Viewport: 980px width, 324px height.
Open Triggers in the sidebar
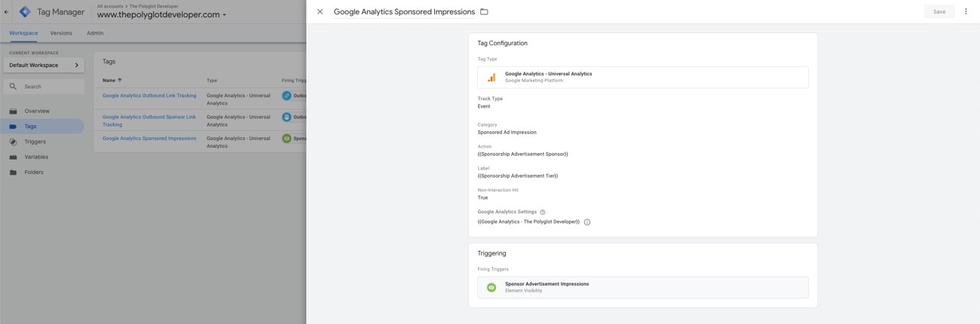point(35,142)
